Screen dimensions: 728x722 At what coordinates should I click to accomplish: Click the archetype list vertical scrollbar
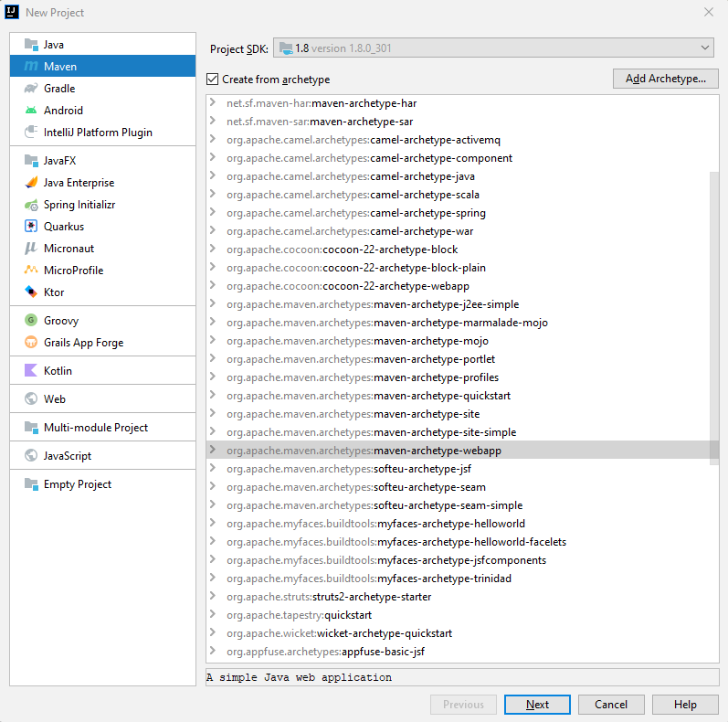pos(714,318)
